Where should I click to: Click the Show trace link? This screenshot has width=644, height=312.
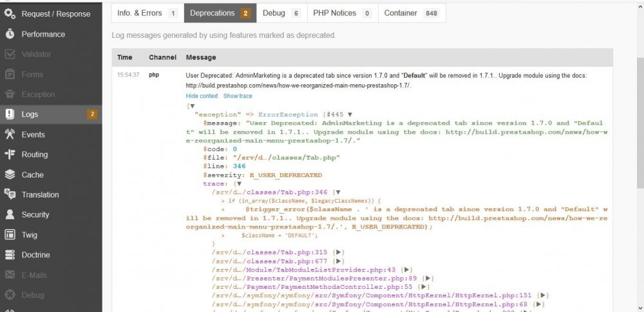coord(238,96)
